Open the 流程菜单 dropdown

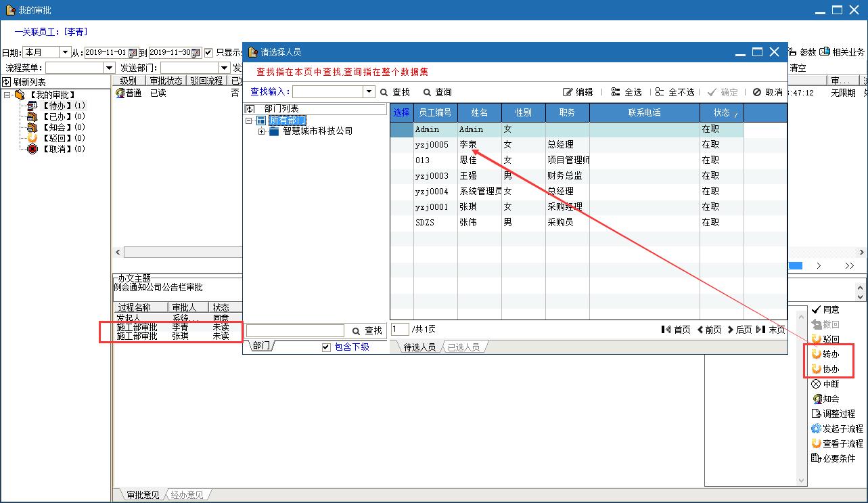pyautogui.click(x=109, y=68)
